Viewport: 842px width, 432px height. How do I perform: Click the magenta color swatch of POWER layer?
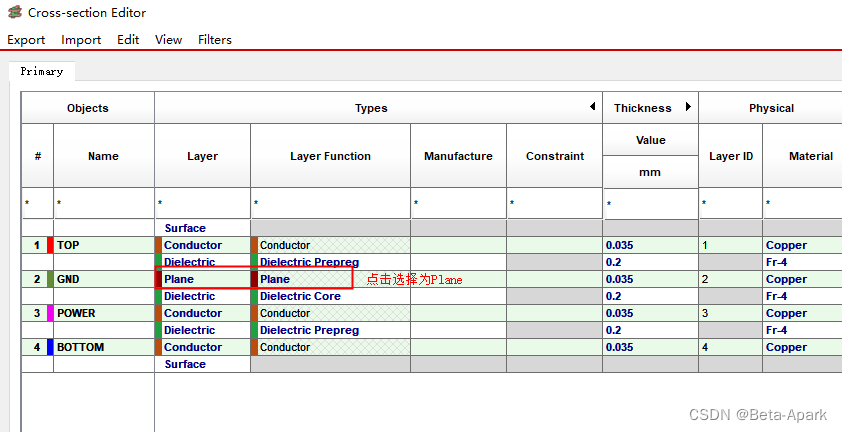[50, 313]
